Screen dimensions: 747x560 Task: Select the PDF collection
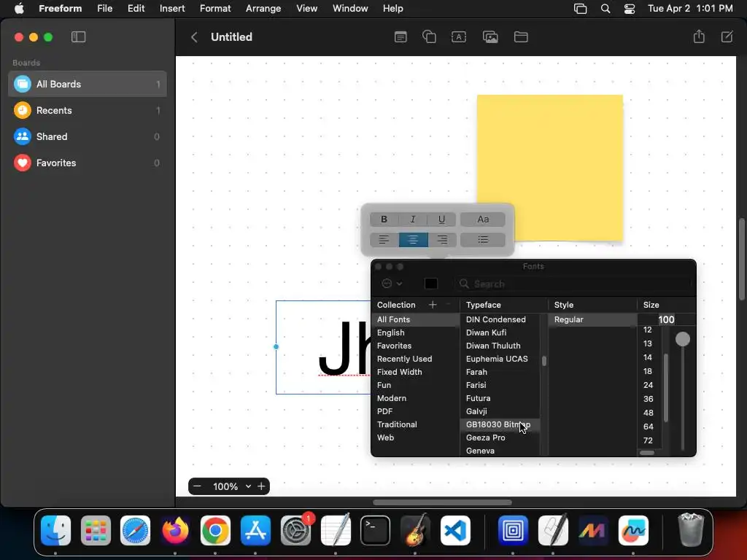click(415, 411)
